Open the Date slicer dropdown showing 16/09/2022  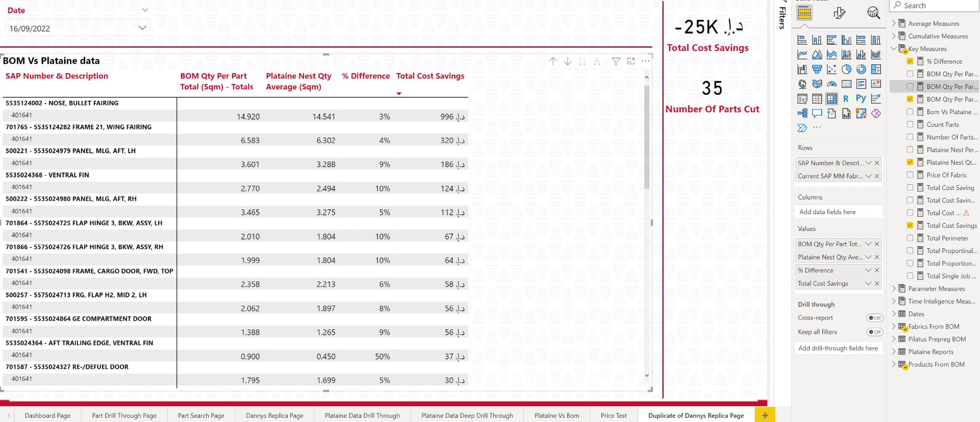click(x=142, y=28)
